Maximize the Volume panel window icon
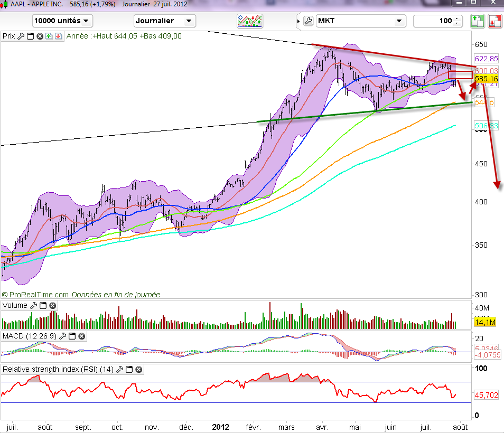 coord(43,306)
